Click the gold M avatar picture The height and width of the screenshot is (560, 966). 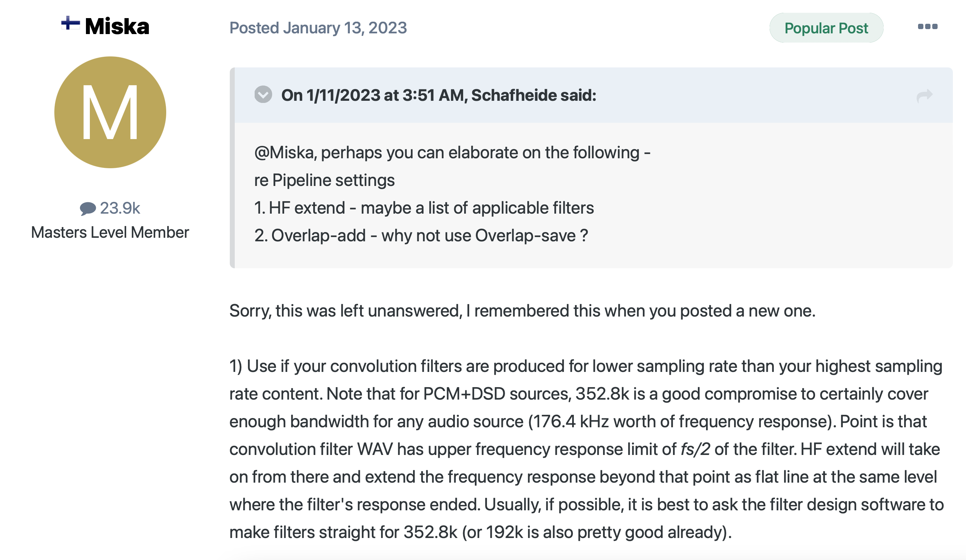click(110, 112)
